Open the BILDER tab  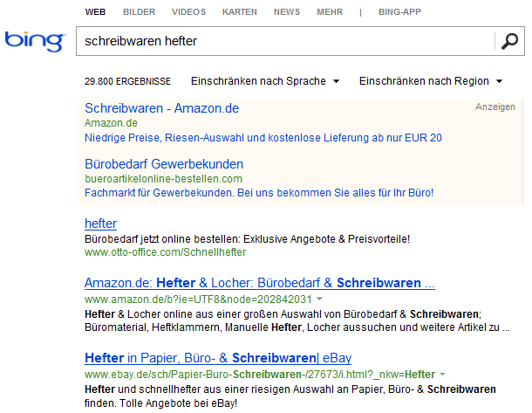click(140, 12)
